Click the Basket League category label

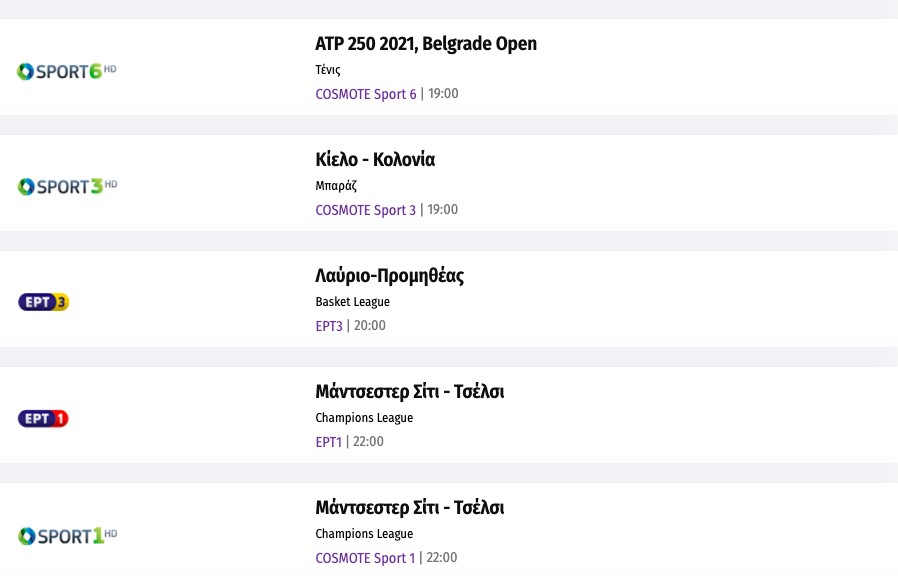pos(353,302)
